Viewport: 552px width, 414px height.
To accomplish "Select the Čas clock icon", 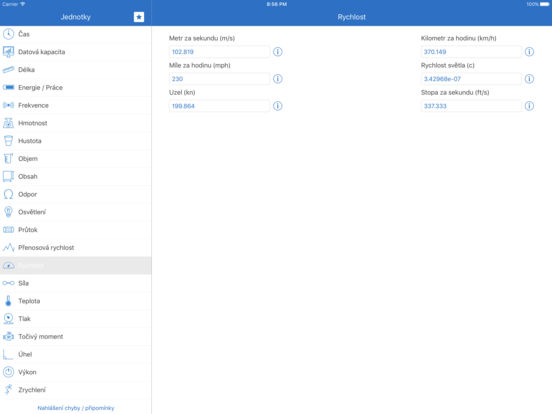I will point(8,34).
